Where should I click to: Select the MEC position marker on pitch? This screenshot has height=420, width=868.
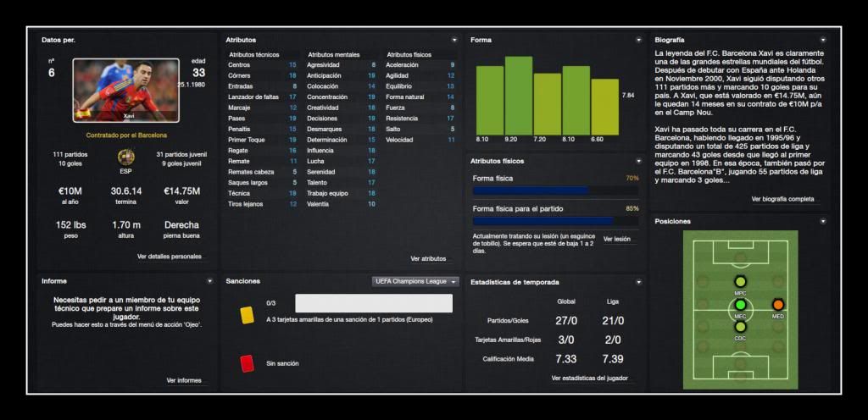[740, 305]
